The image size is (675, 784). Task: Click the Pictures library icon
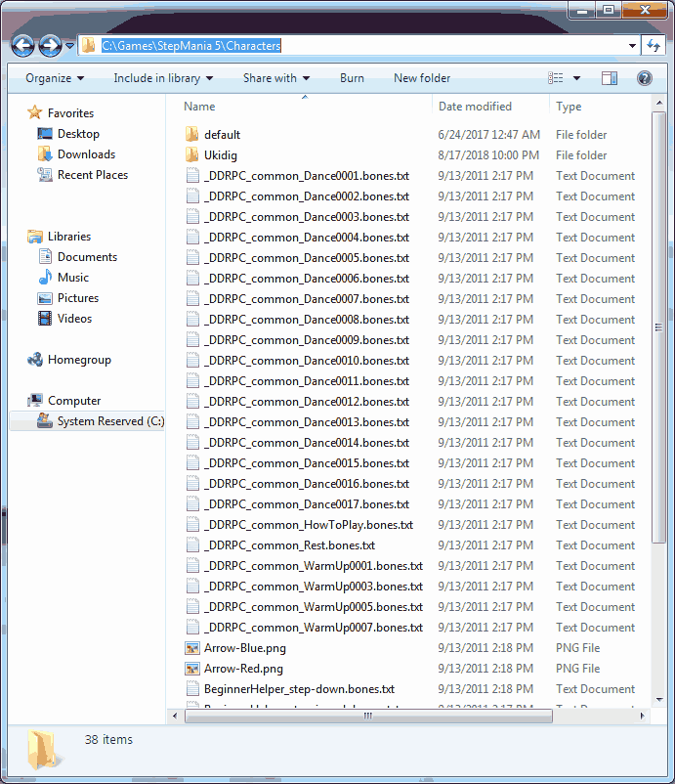(45, 298)
